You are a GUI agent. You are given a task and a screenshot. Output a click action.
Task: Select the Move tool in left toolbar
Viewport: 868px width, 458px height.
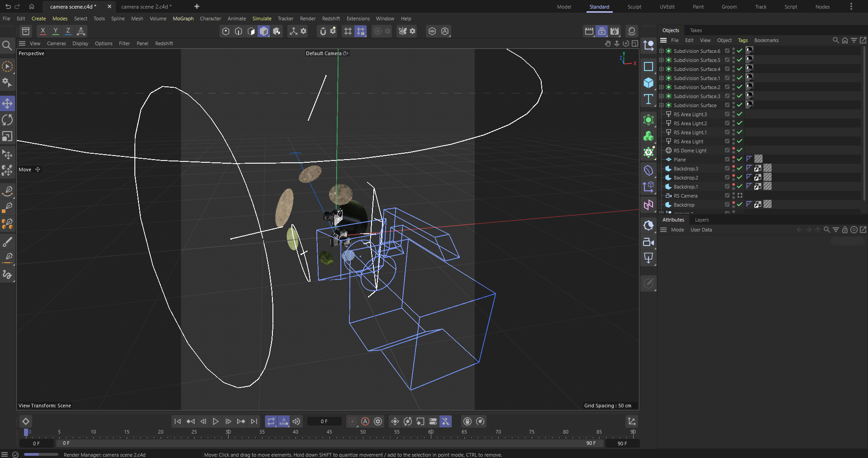7,104
